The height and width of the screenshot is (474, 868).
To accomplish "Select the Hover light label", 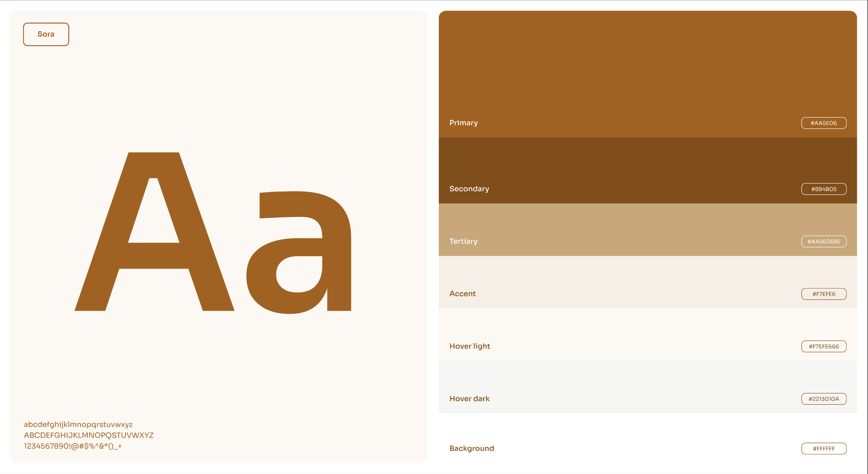I will click(470, 346).
